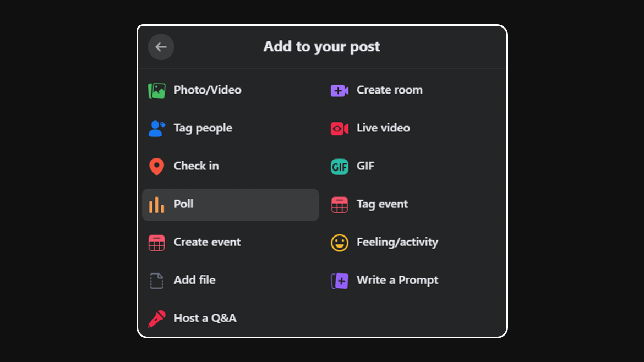Click the red Live video camera icon
644x362 pixels.
340,129
